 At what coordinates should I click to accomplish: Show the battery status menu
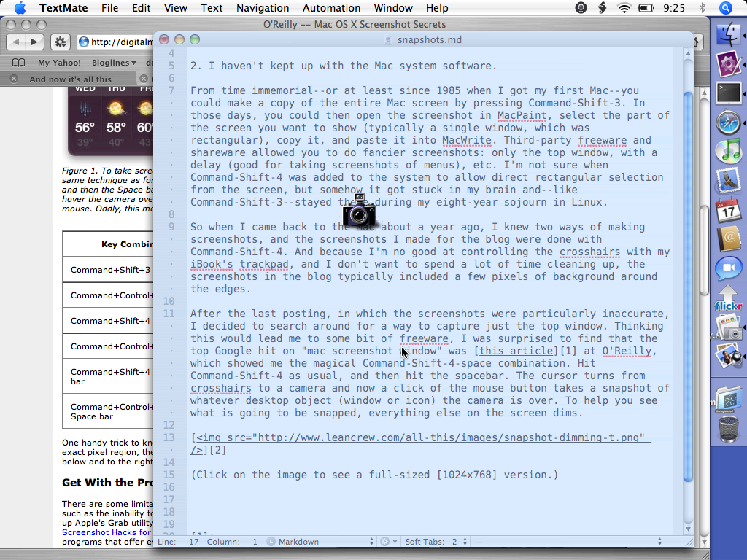point(646,8)
